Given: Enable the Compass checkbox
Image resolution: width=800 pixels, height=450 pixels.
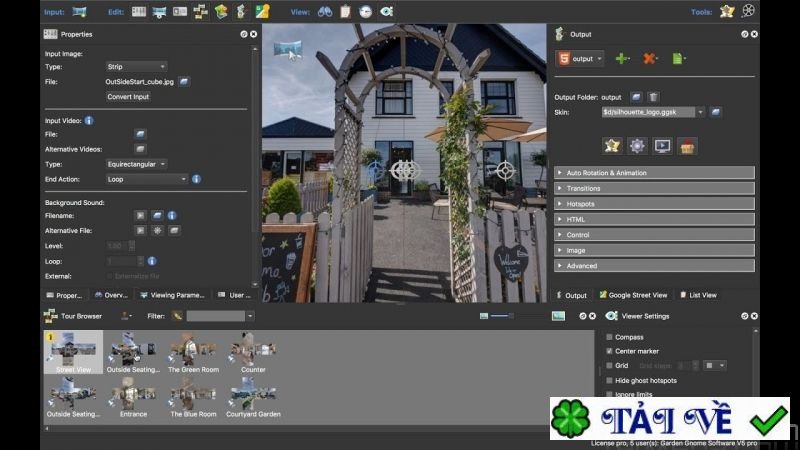Looking at the screenshot, I should pos(609,337).
